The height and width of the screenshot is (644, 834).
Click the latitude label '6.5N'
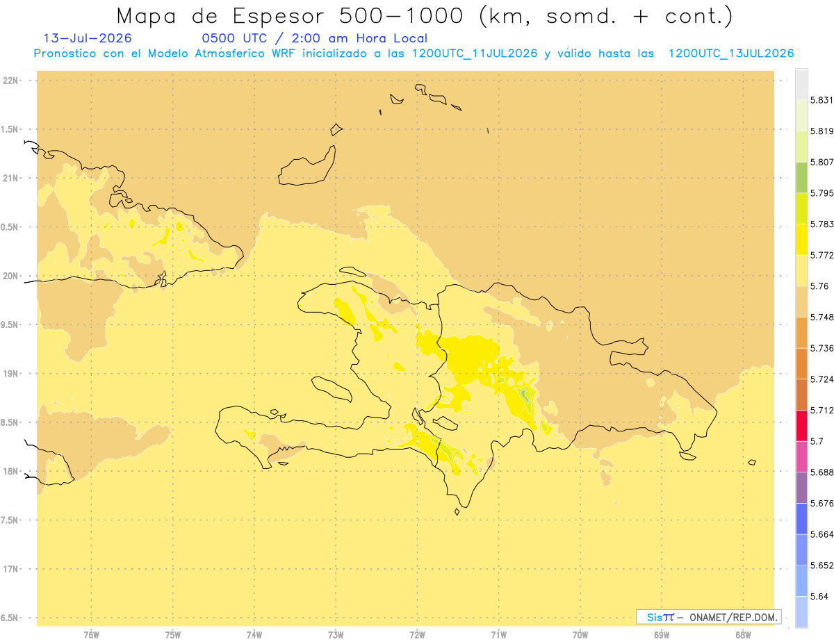click(x=10, y=618)
